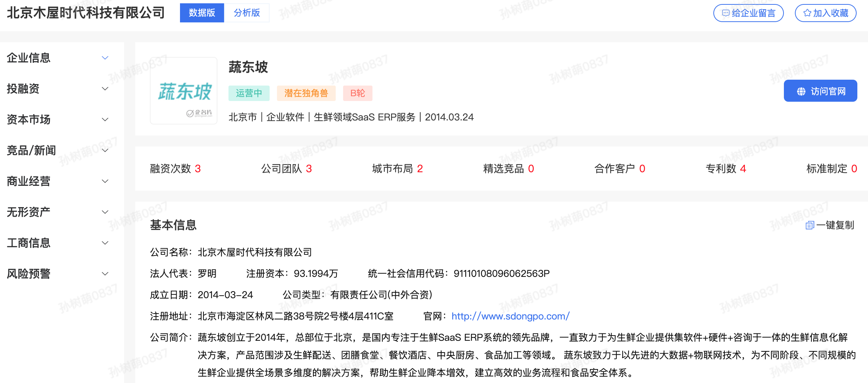This screenshot has height=383, width=868.
Task: Click the 融资次数 3 statistic
Action: 176,169
